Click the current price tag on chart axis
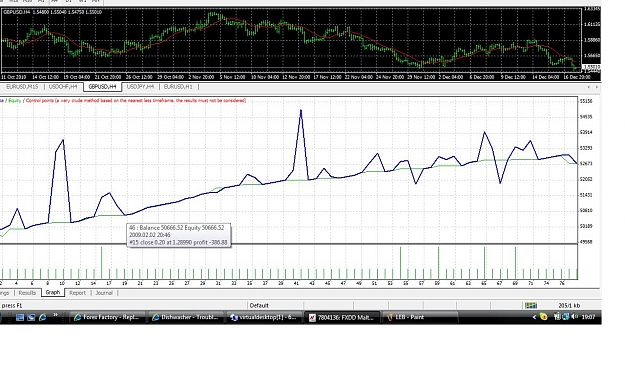625x391 pixels. pyautogui.click(x=592, y=67)
